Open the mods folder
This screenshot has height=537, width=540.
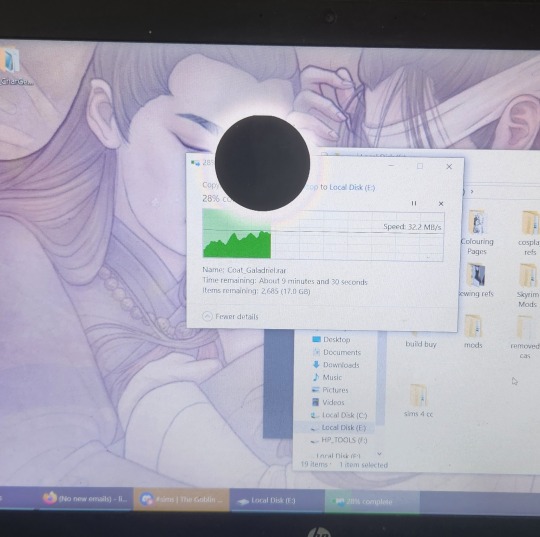(473, 331)
